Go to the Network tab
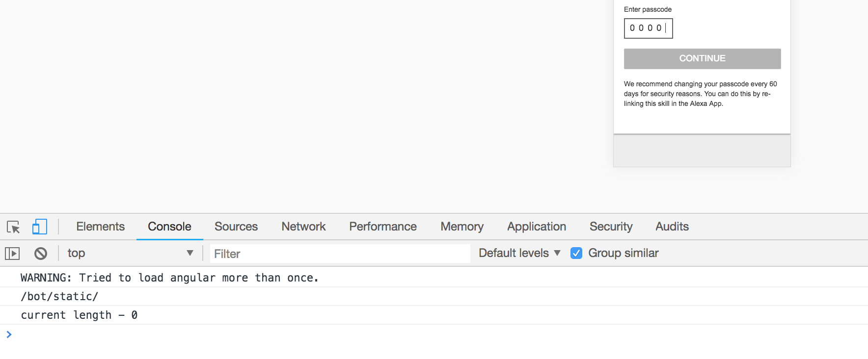This screenshot has width=868, height=359. [x=303, y=227]
